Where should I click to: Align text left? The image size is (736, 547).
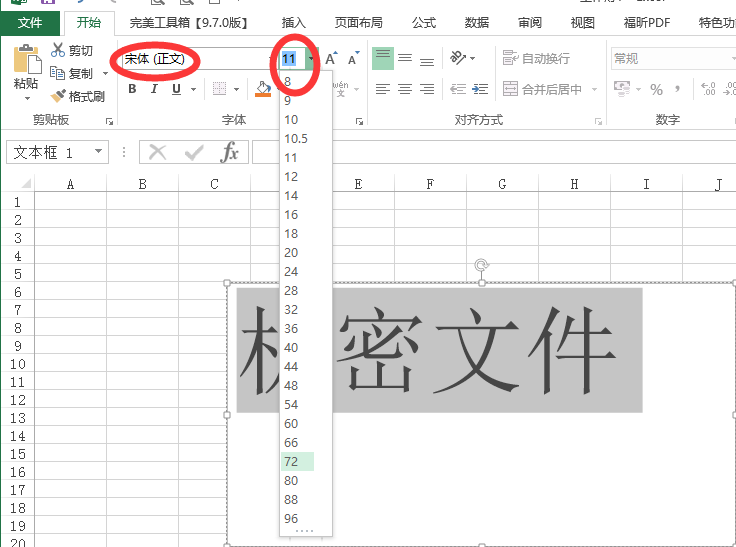[383, 89]
